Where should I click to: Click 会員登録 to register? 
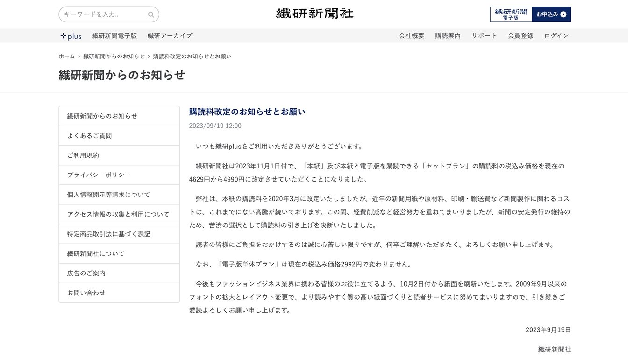[x=521, y=35]
